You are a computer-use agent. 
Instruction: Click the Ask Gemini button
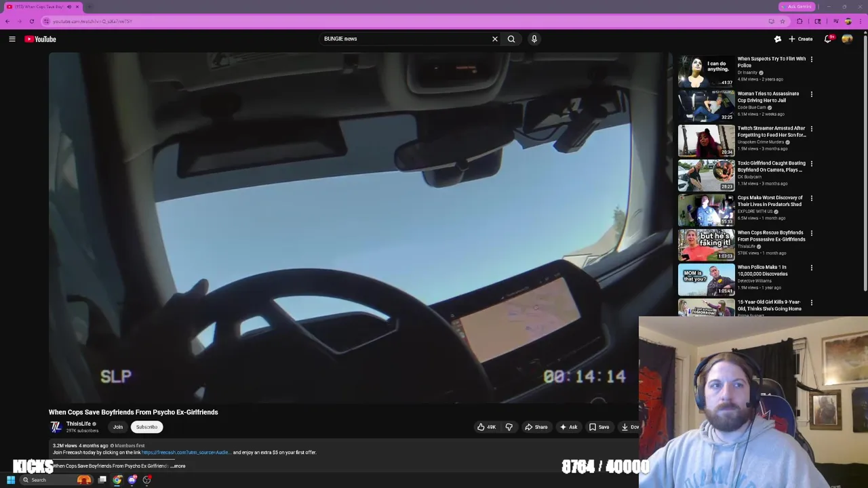[796, 7]
